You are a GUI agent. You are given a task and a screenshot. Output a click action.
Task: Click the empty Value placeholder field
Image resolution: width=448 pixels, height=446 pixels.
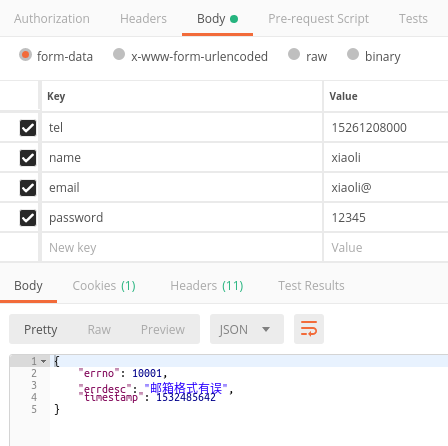[386, 247]
